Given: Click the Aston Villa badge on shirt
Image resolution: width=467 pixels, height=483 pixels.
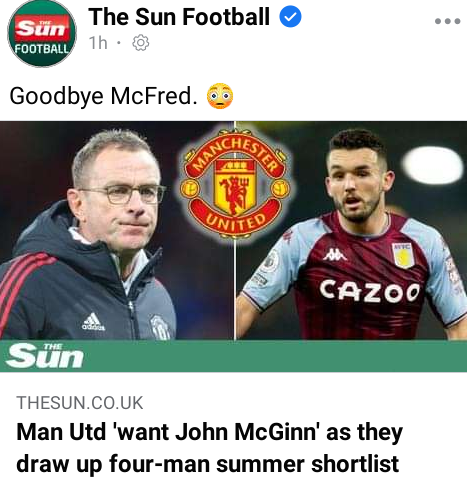Looking at the screenshot, I should coord(404,255).
